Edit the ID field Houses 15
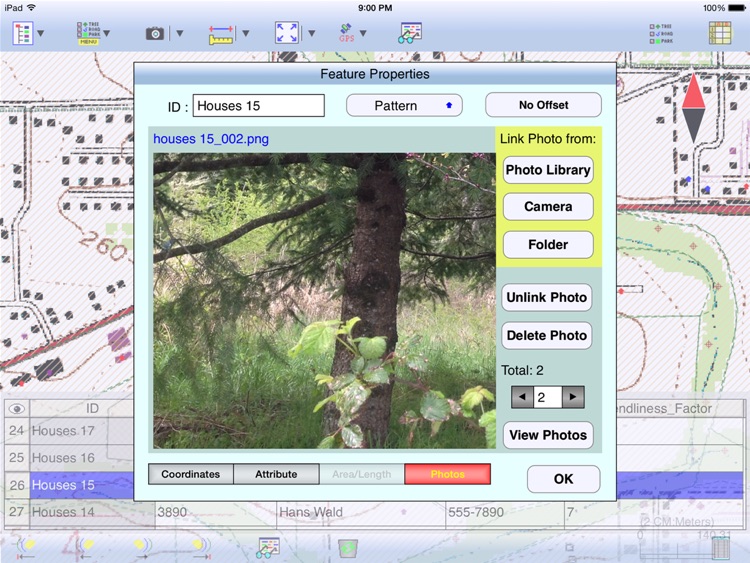 259,106
